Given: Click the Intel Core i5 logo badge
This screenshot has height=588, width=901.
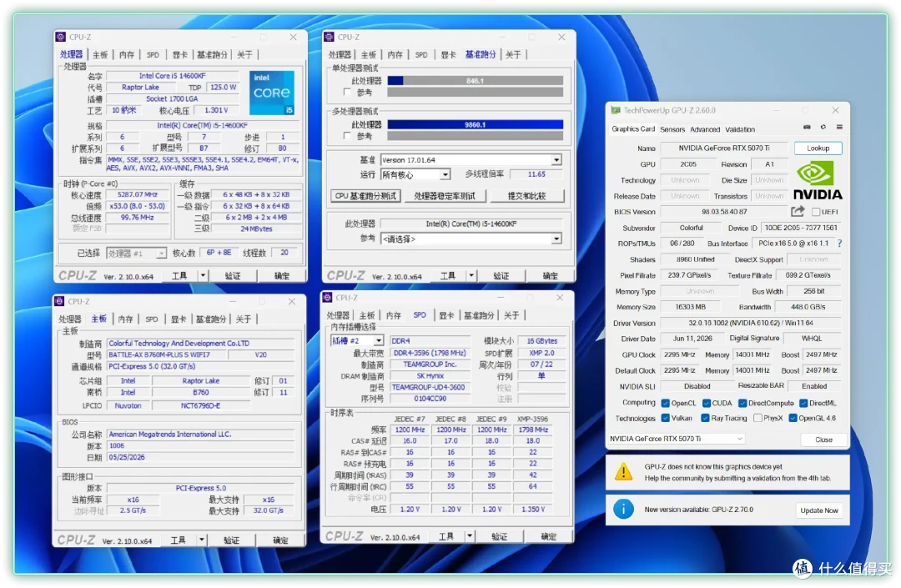Looking at the screenshot, I should 272,93.
